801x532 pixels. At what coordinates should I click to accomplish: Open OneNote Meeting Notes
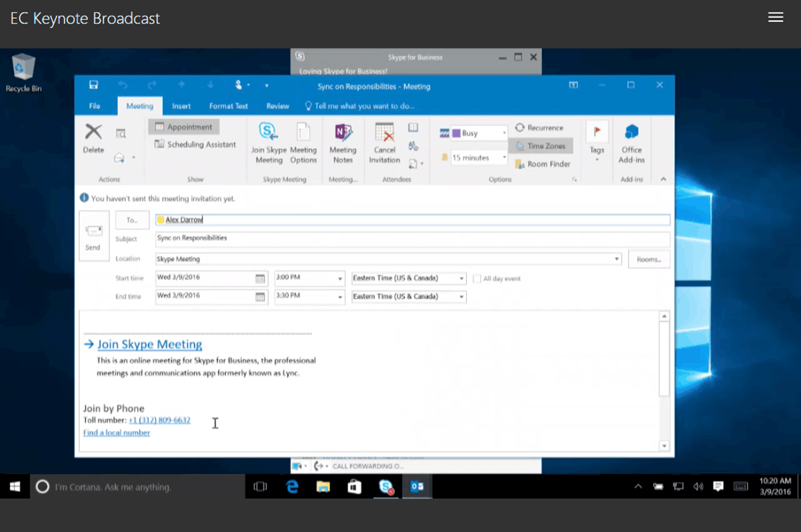tap(343, 133)
